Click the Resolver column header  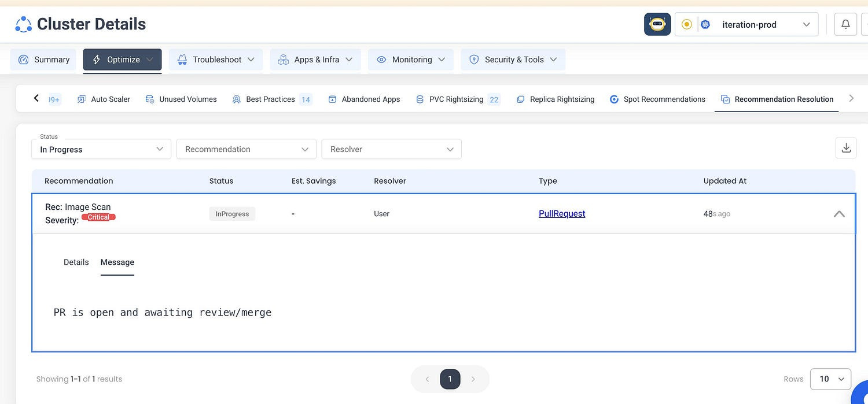pos(390,181)
